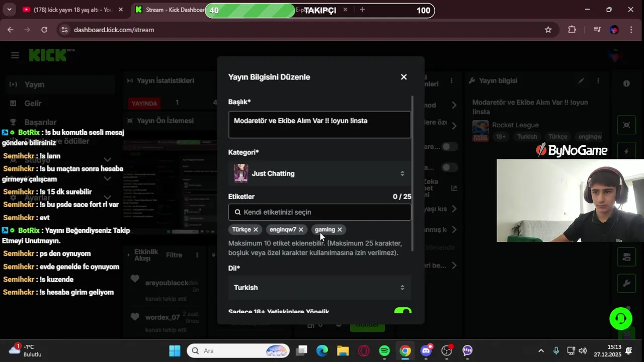The height and width of the screenshot is (362, 644).
Task: Click the Filtre button in Etkinlik Akışı
Action: (174, 255)
